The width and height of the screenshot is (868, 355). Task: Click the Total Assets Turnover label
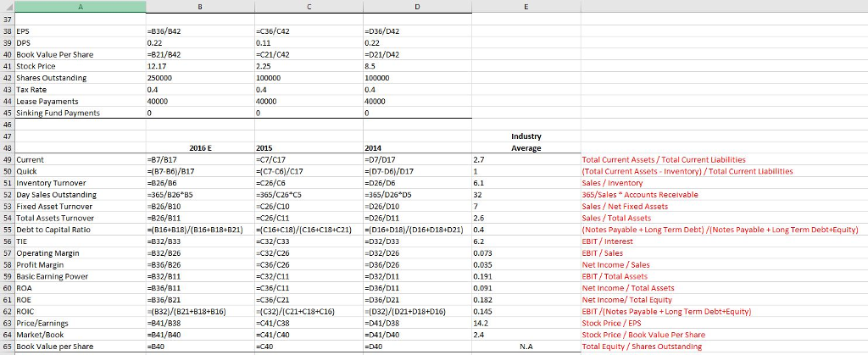(x=81, y=218)
